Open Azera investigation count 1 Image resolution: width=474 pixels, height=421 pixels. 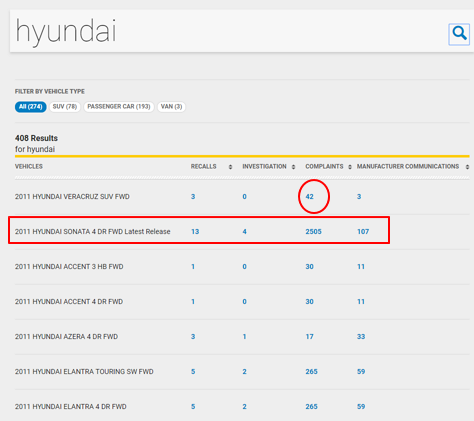click(x=244, y=337)
